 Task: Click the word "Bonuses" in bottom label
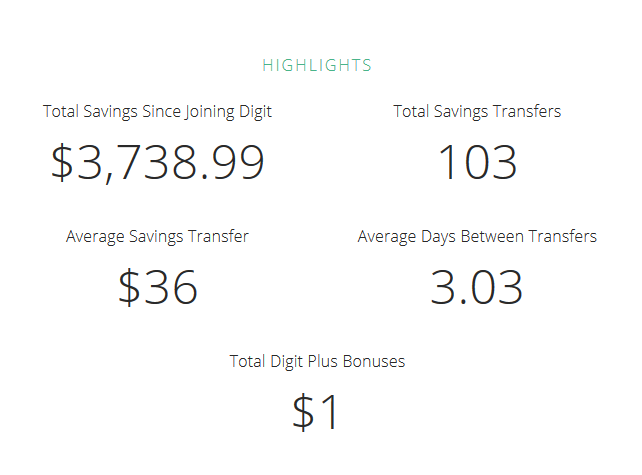375,362
